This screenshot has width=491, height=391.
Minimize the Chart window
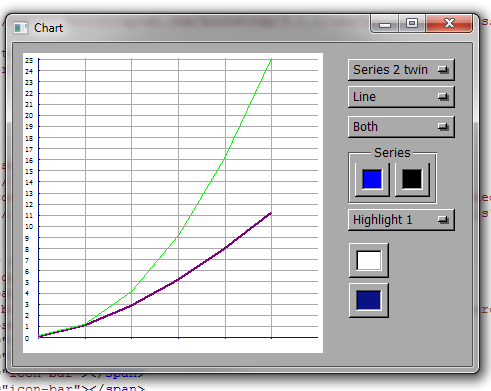click(385, 24)
